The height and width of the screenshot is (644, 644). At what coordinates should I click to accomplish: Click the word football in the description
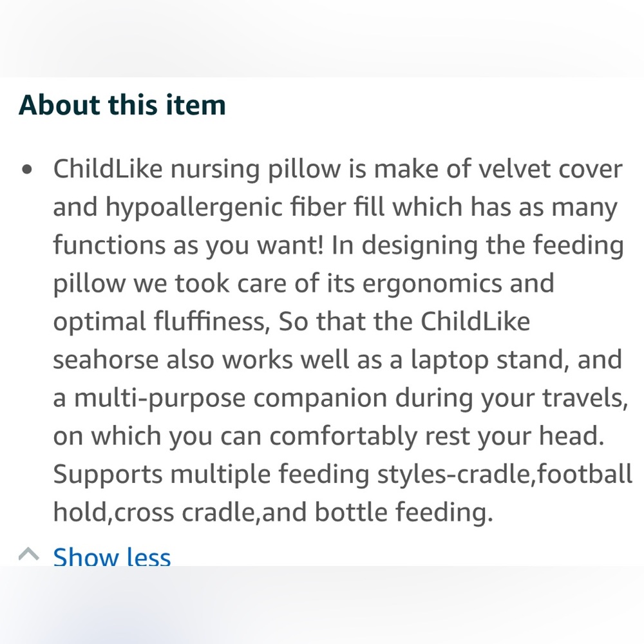pos(585,474)
